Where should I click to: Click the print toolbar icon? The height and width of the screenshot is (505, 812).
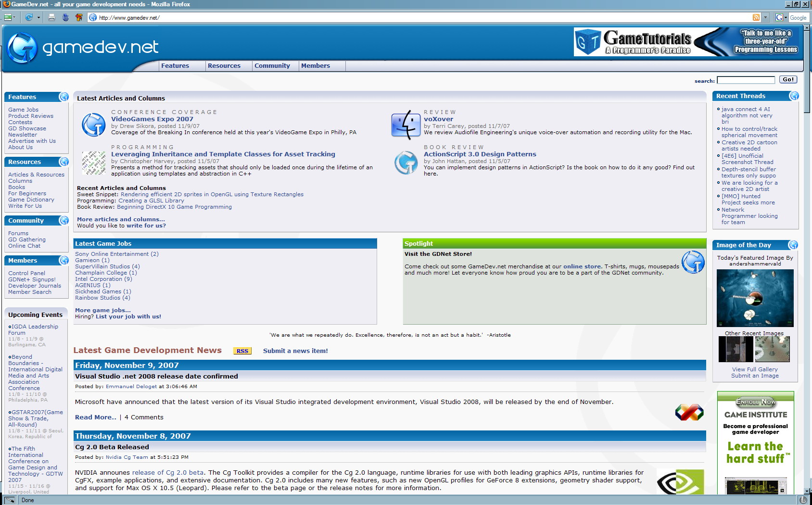51,17
